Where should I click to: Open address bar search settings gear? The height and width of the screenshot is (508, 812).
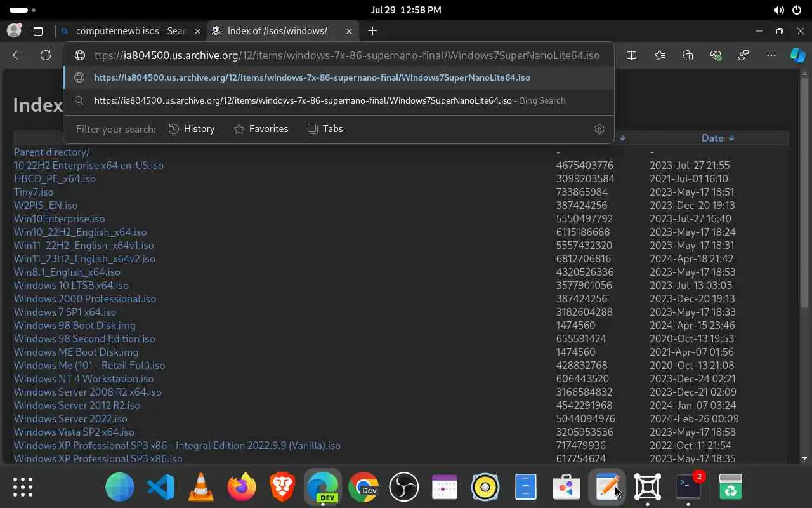(599, 129)
